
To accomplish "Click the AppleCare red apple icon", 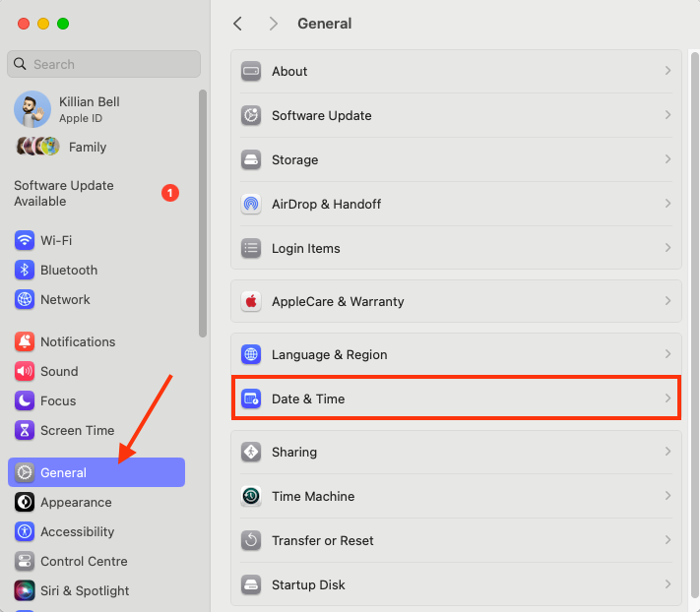I will coord(251,301).
